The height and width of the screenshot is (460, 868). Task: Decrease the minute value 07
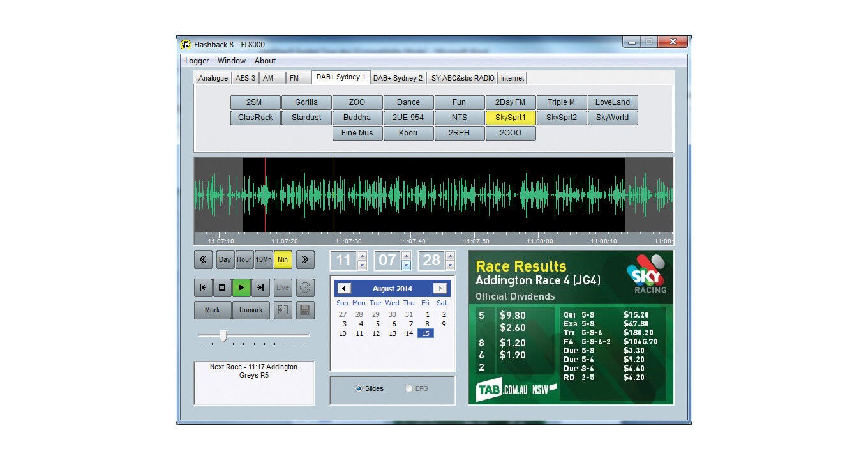pos(406,265)
